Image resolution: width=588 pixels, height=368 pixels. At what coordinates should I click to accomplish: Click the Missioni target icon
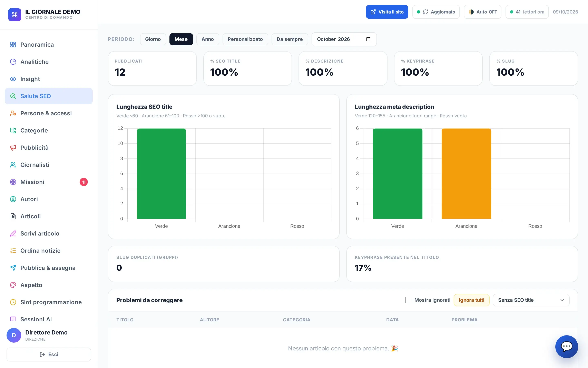13,182
